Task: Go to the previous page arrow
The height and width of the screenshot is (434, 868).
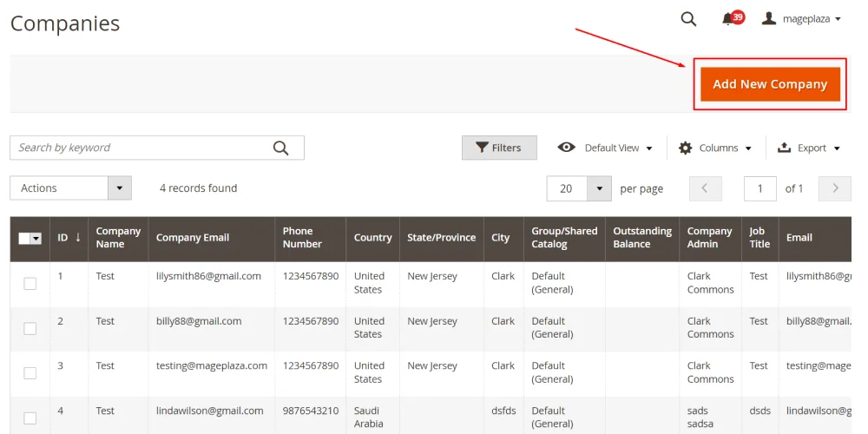Action: [x=705, y=188]
